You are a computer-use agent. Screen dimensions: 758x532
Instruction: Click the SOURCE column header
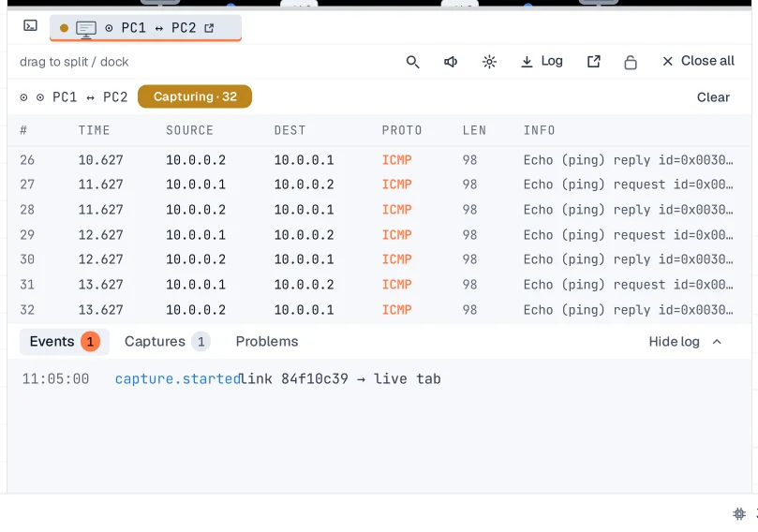pos(189,130)
